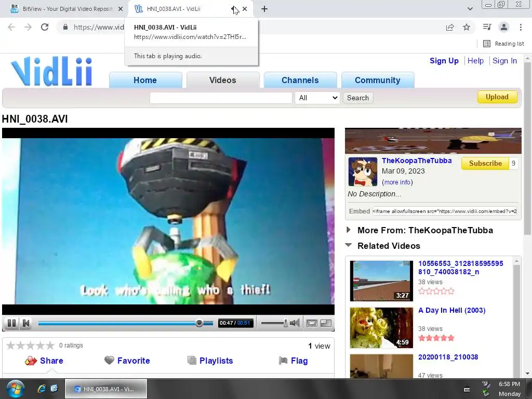Open TheKoopaTheTubba channel link
Image resolution: width=532 pixels, height=399 pixels.
(x=417, y=161)
